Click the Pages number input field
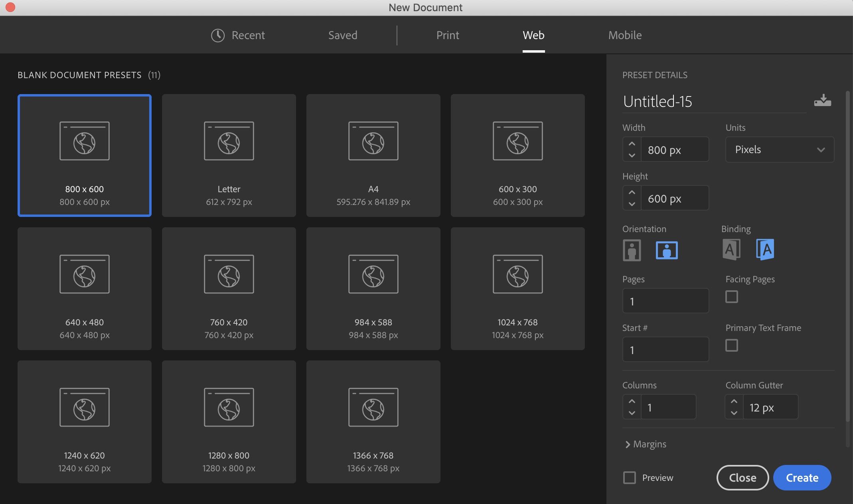The height and width of the screenshot is (504, 853). click(665, 301)
